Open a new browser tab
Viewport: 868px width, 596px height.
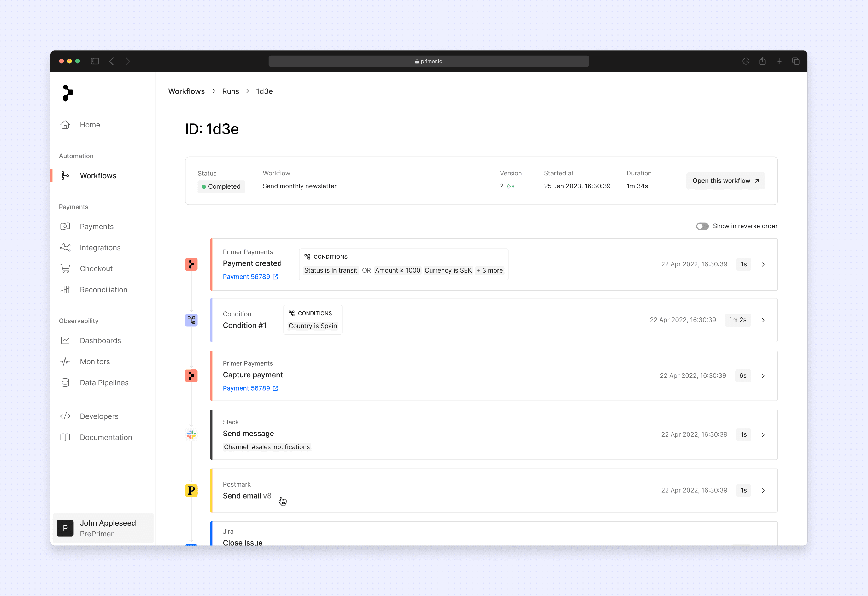pyautogui.click(x=779, y=61)
